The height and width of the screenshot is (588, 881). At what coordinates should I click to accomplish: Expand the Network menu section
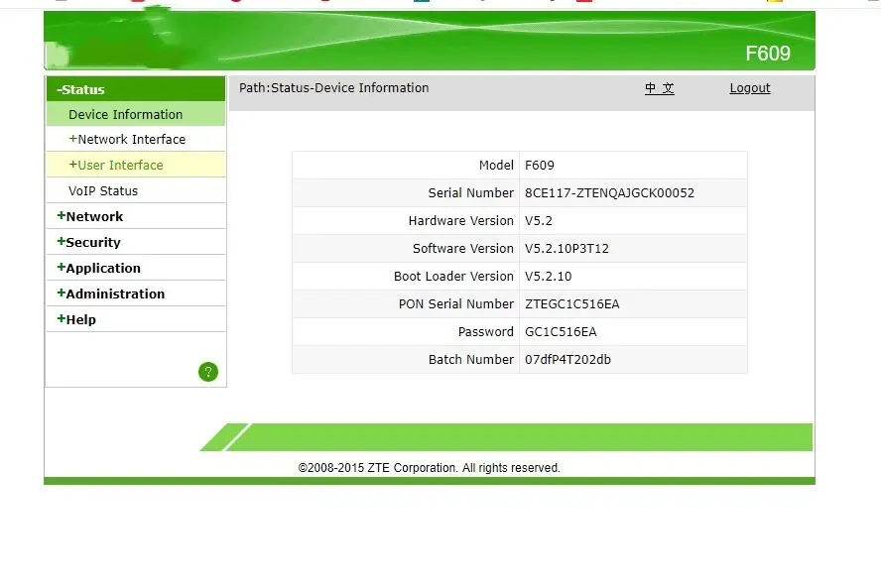(x=93, y=217)
